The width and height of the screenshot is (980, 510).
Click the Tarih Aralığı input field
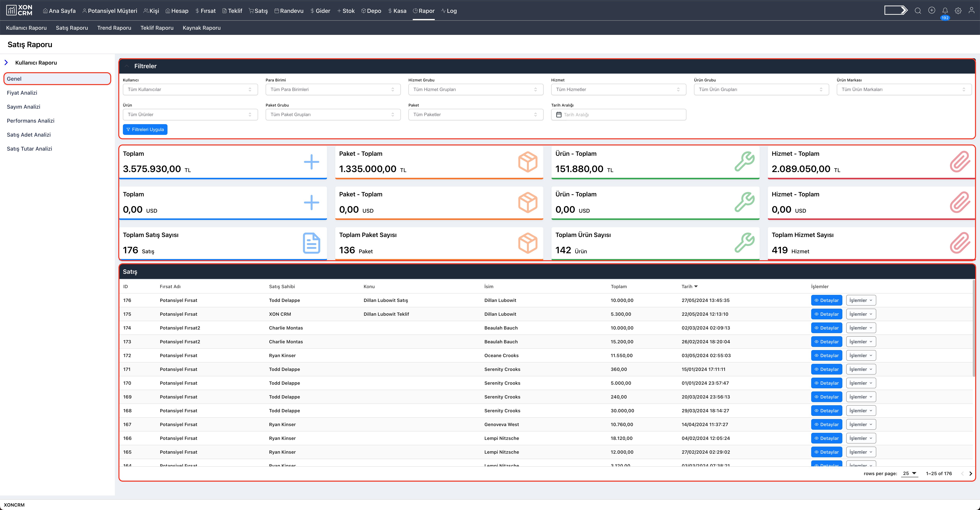click(619, 115)
